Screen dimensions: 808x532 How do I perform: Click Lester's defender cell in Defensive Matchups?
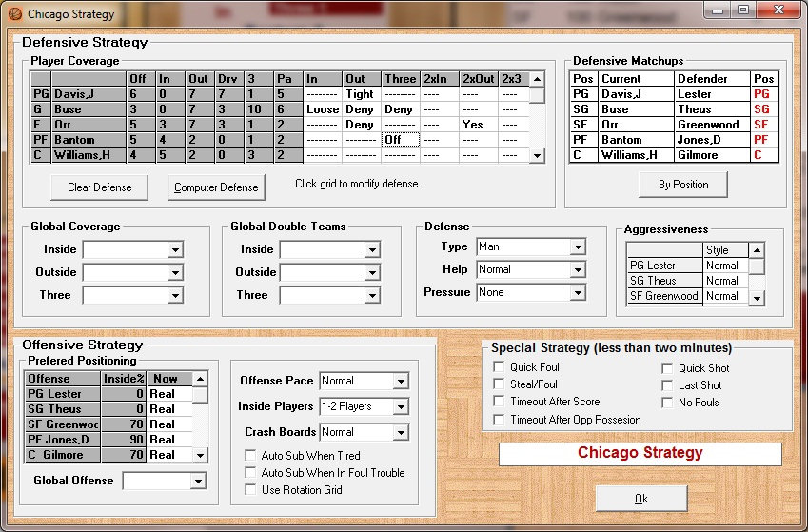(712, 94)
